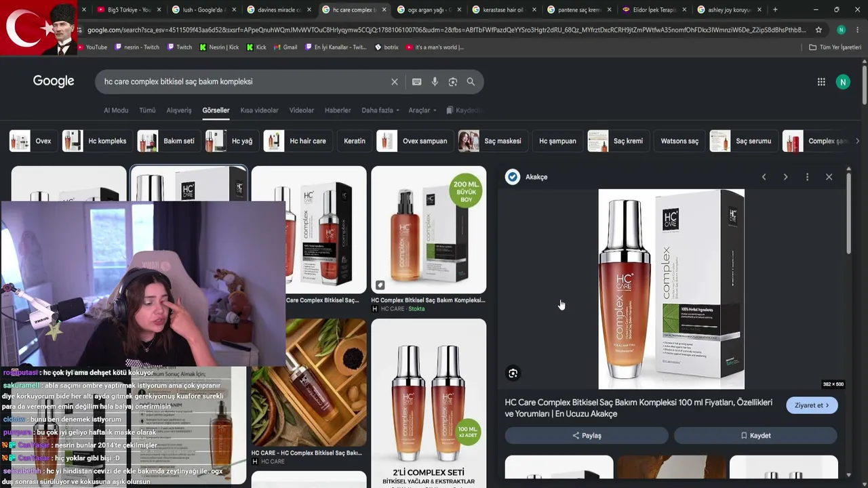Show the previous image in the preview panel
Screen dimensions: 868x488
(764, 177)
